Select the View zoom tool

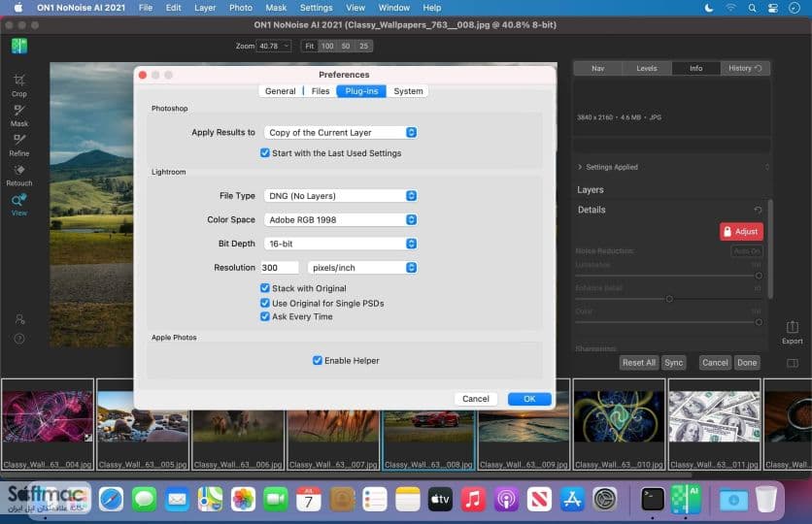click(x=19, y=206)
